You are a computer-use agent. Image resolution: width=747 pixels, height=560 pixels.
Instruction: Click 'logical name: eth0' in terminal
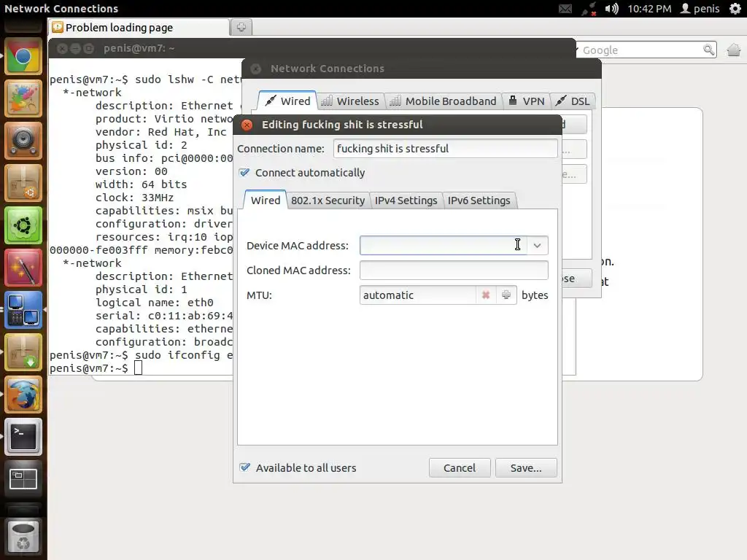point(155,303)
